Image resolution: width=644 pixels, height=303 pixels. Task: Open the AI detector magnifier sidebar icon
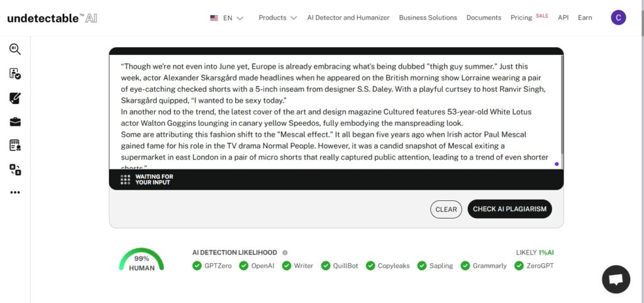[15, 49]
